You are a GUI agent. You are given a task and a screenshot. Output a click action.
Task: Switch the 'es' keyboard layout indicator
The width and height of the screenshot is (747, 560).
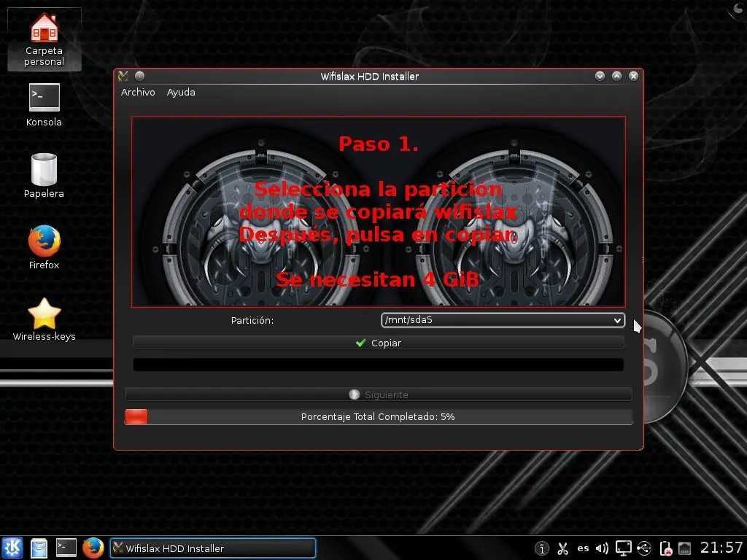point(583,548)
